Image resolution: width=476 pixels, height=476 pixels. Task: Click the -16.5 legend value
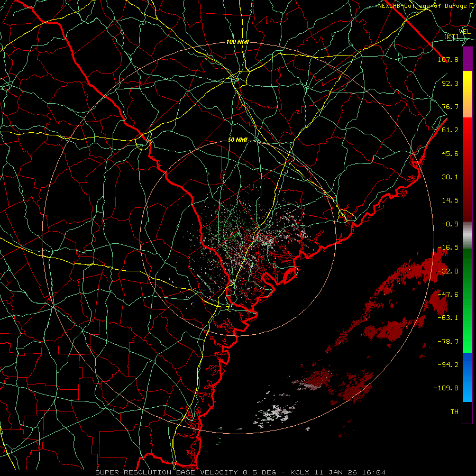coord(448,248)
